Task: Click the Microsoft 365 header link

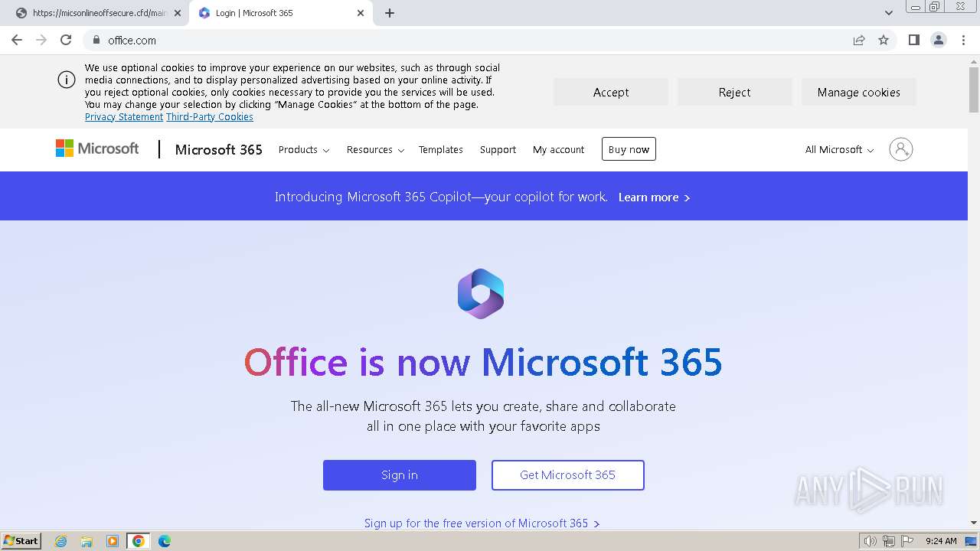Action: click(219, 150)
